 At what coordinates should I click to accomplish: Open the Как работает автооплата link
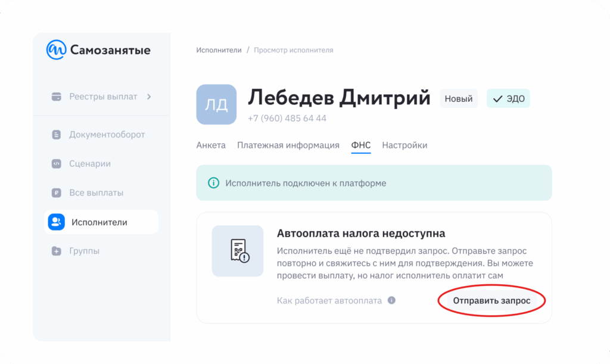pos(329,300)
